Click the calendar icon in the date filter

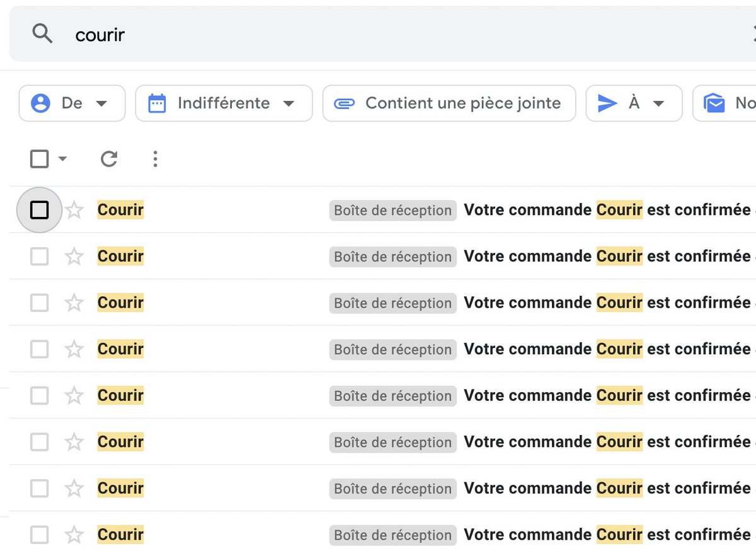pyautogui.click(x=157, y=103)
